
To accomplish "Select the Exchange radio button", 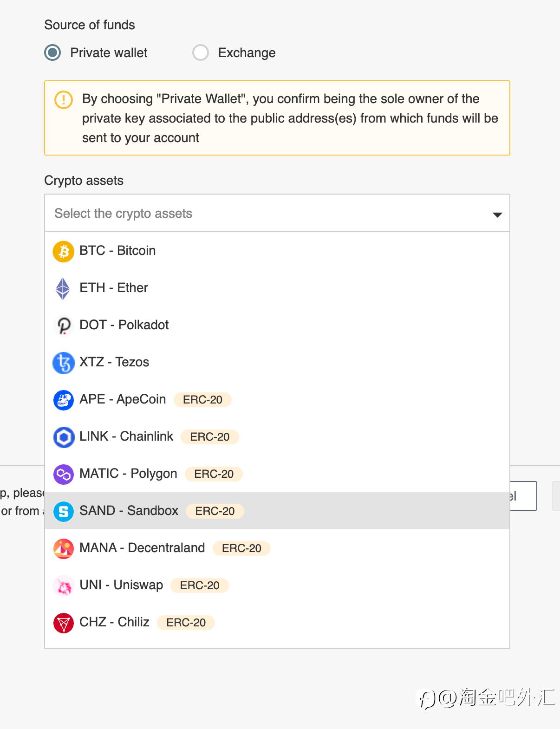I will click(x=201, y=52).
